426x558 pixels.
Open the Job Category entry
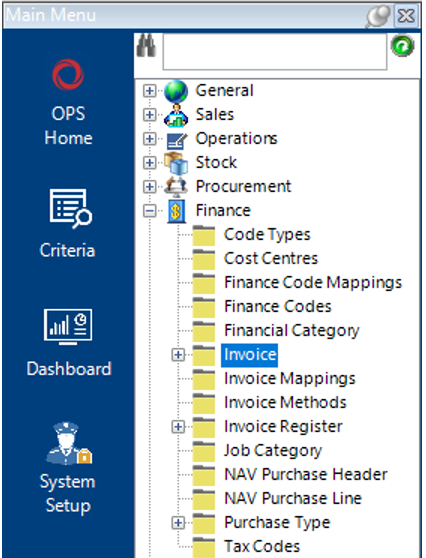(x=273, y=451)
